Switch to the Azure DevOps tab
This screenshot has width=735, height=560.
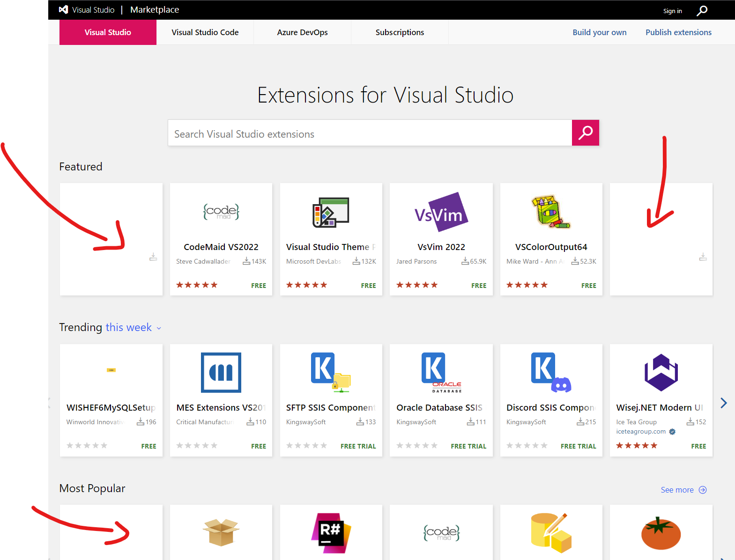tap(302, 32)
